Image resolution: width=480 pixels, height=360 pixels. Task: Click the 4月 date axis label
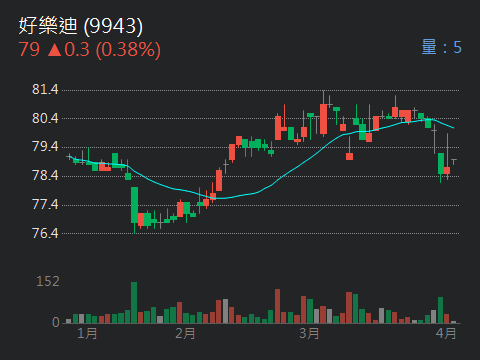coord(446,333)
